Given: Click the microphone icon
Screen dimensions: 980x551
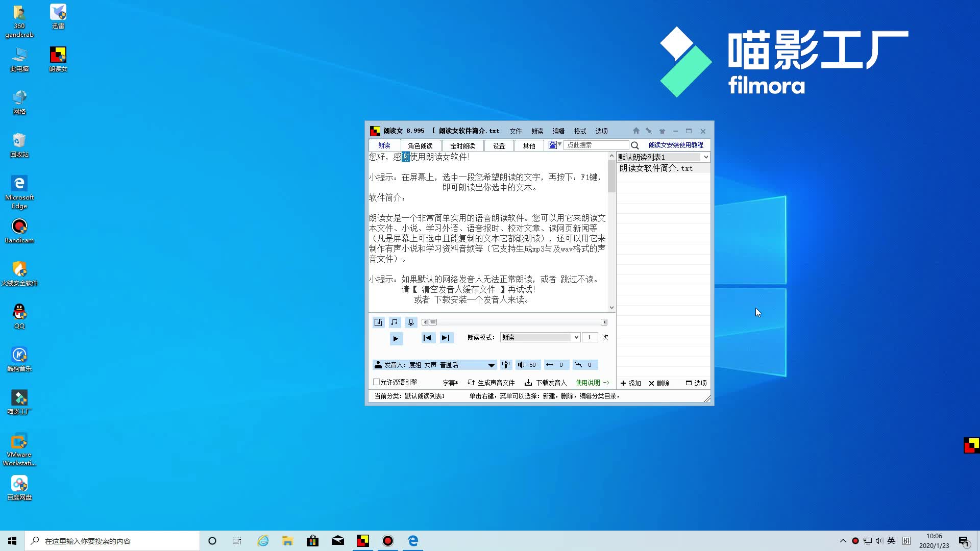Looking at the screenshot, I should [x=410, y=322].
